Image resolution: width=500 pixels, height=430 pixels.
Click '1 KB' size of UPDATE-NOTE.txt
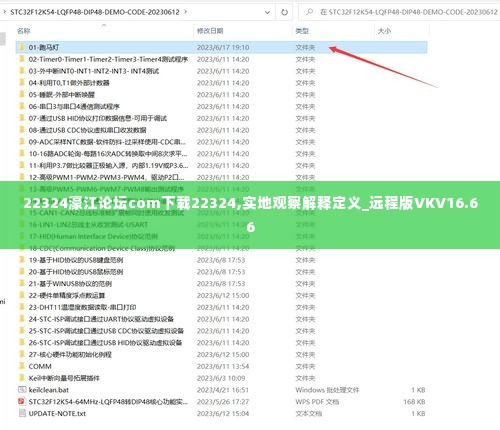pyautogui.click(x=418, y=413)
